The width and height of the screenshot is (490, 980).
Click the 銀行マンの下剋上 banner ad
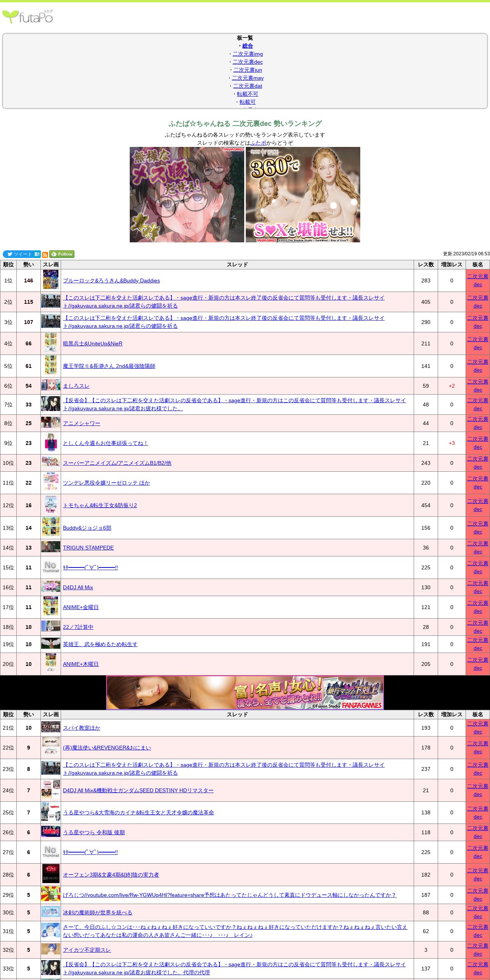pos(245,693)
